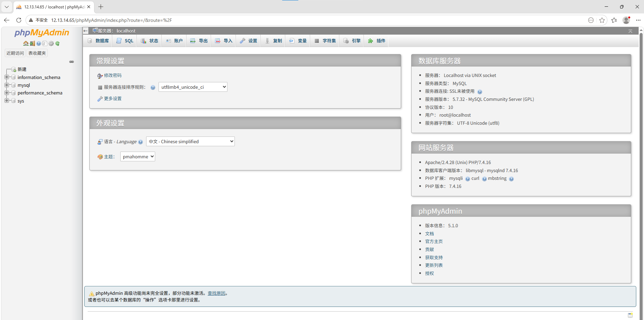Screen dimensions: 644x320
Task: Click the sys database cylinder icon
Action: [13, 101]
